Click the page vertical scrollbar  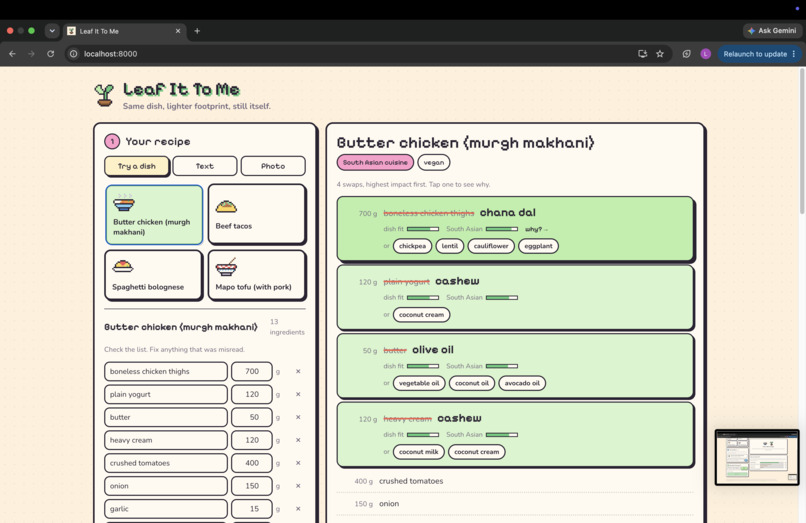point(802,141)
